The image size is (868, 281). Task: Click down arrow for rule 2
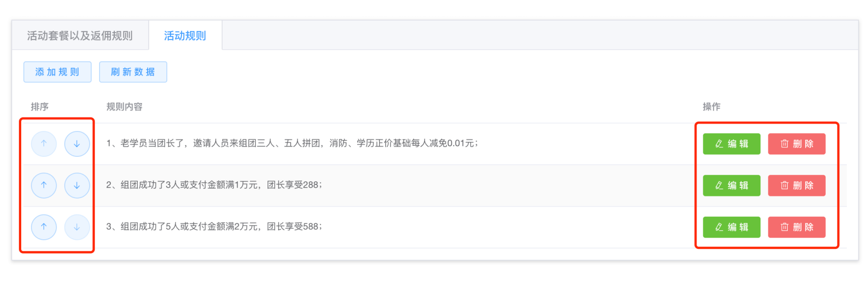pos(77,185)
